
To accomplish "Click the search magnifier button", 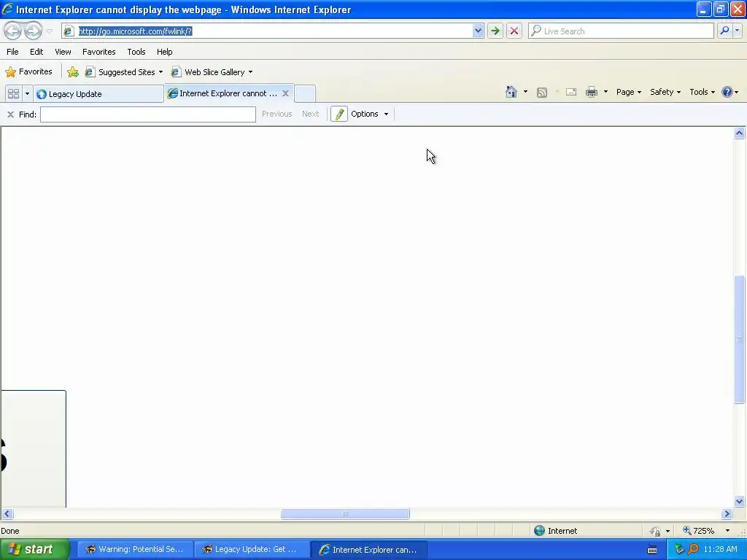I will coord(724,31).
